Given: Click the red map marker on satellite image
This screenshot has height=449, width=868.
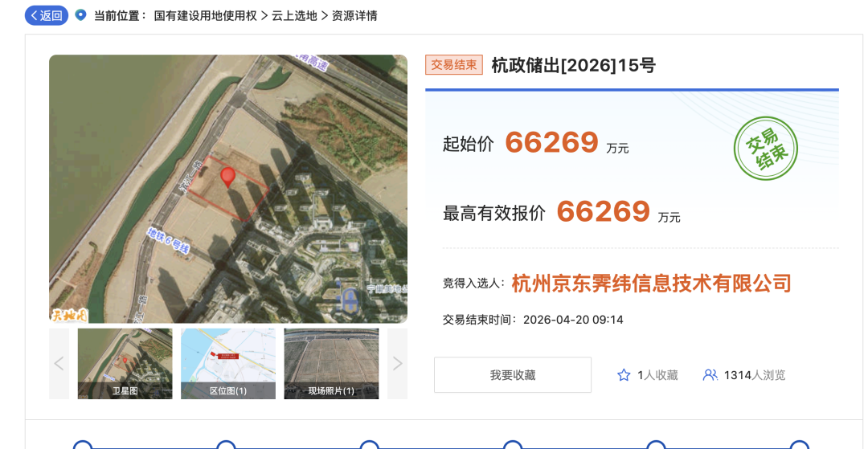Looking at the screenshot, I should click(x=228, y=177).
